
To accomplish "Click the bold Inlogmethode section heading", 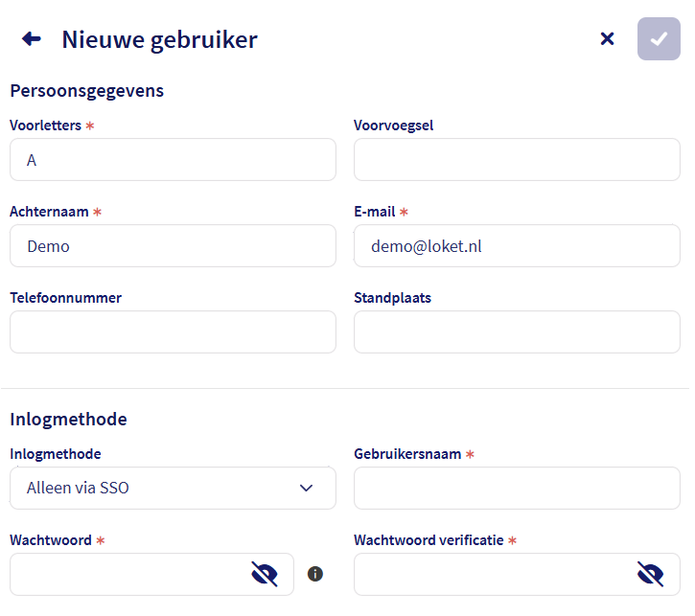I will [68, 419].
